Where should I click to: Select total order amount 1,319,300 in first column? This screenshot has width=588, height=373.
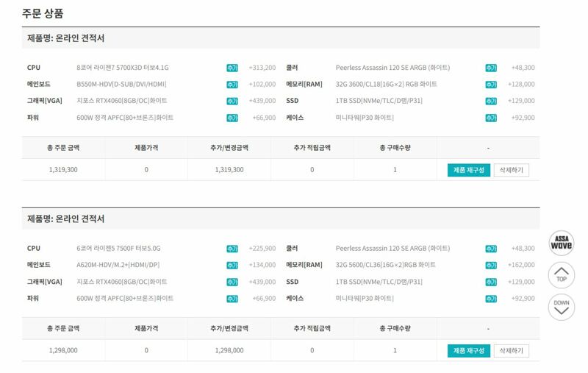point(63,170)
